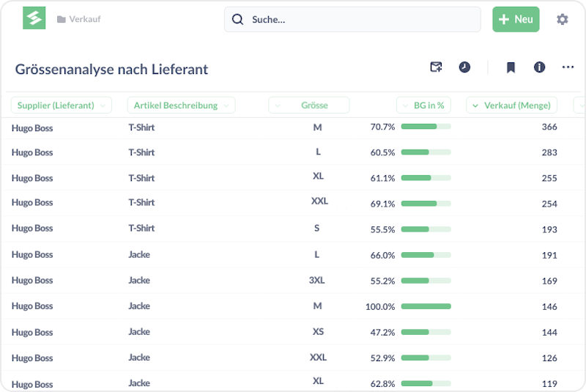Bookmark this report with bookmark icon

pyautogui.click(x=511, y=67)
